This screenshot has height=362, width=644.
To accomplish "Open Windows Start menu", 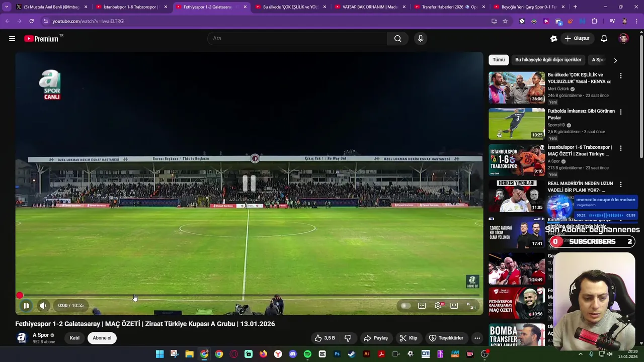I will click(x=159, y=354).
